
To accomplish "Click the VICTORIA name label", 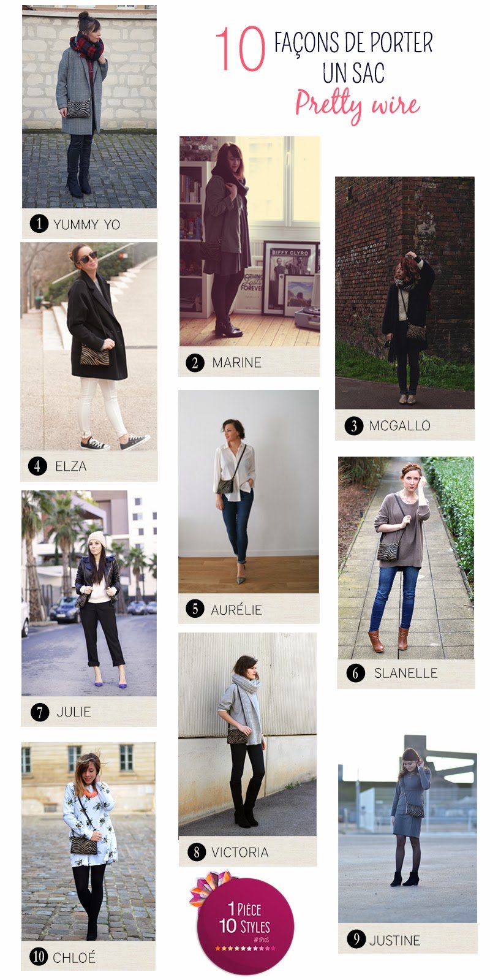I will (x=240, y=852).
